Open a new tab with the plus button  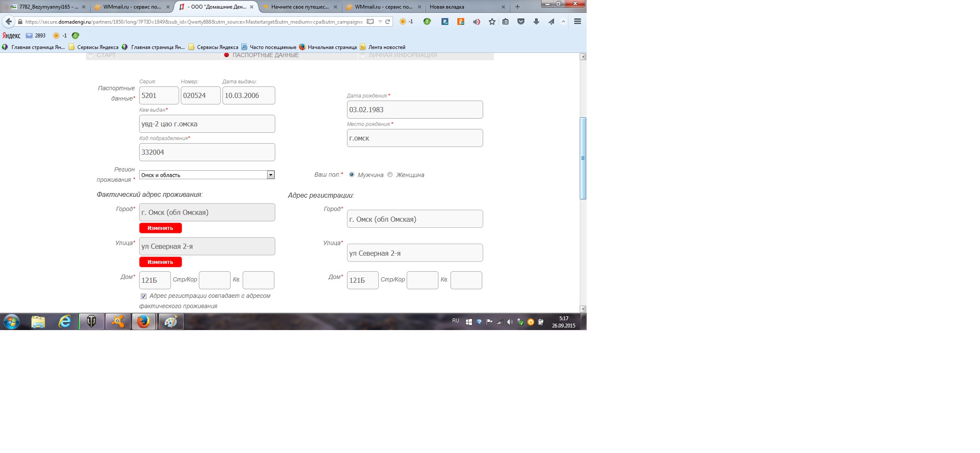coord(517,7)
